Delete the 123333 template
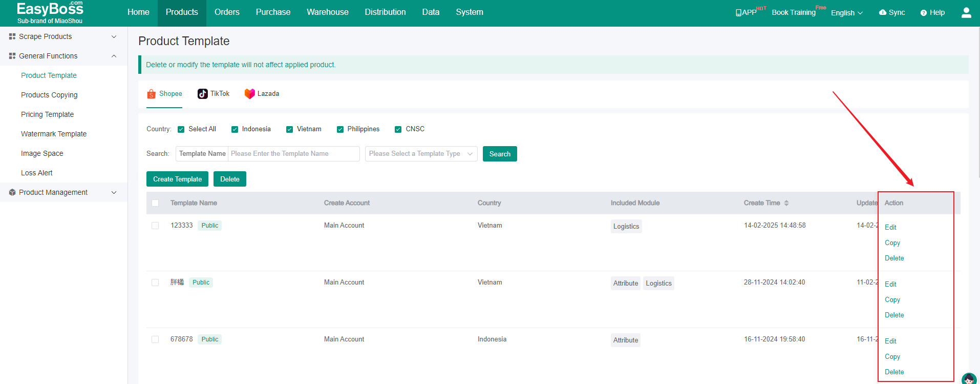 point(894,258)
